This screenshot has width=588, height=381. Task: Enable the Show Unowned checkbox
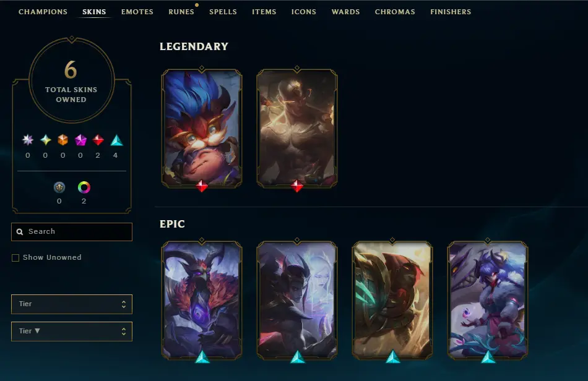click(15, 258)
